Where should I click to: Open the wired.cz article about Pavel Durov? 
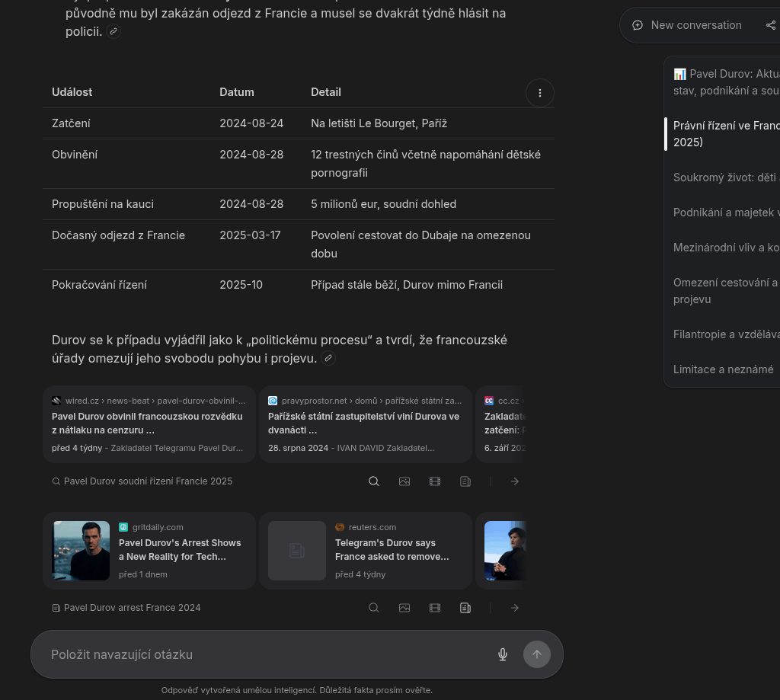point(149,424)
